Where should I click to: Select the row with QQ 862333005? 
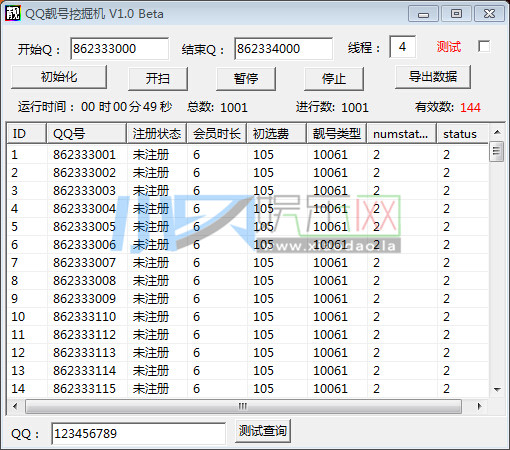[248, 227]
